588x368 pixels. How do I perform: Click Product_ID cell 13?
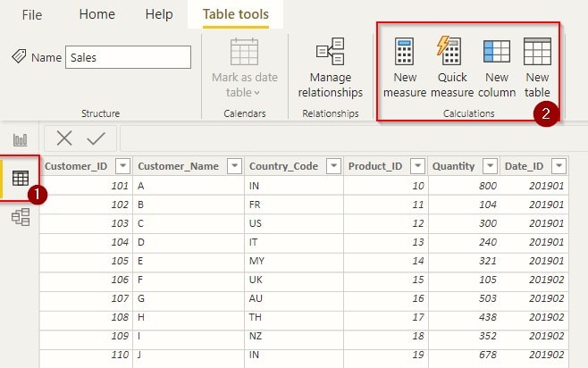click(385, 242)
